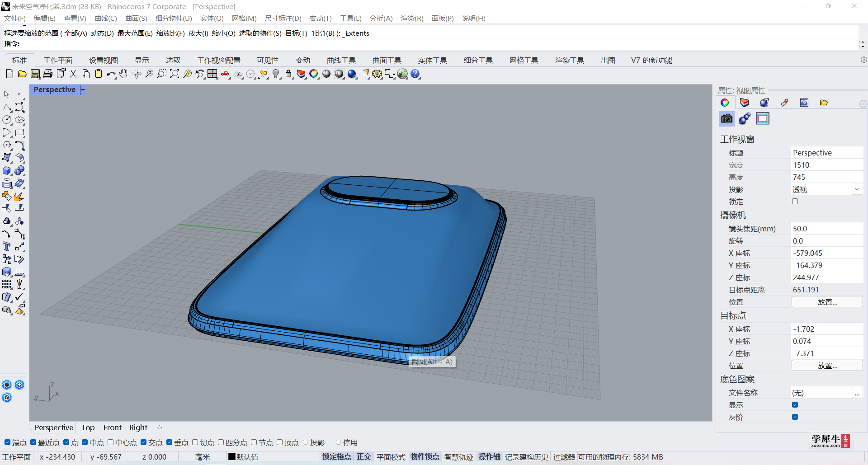Open the 曲面(S) menu
Image resolution: width=868 pixels, height=465 pixels.
click(x=136, y=19)
